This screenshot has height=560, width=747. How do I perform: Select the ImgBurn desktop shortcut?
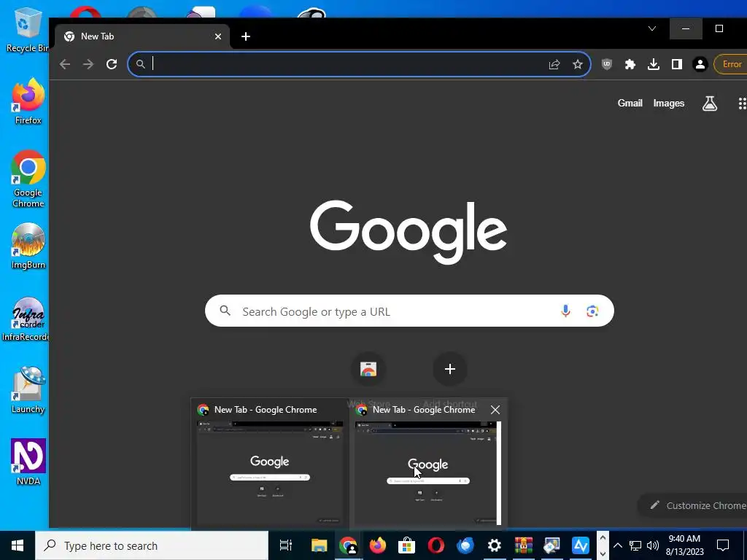pyautogui.click(x=28, y=246)
